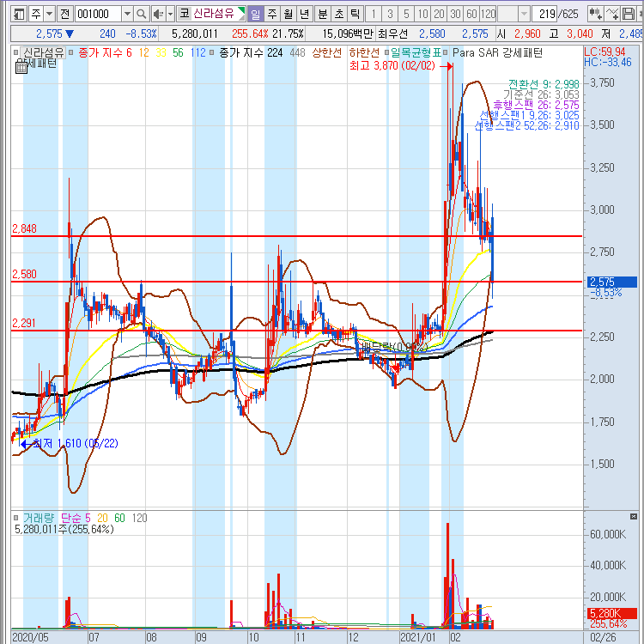
Task: Toggle the 종가 지수 6 moving average legend box
Action: click(71, 52)
